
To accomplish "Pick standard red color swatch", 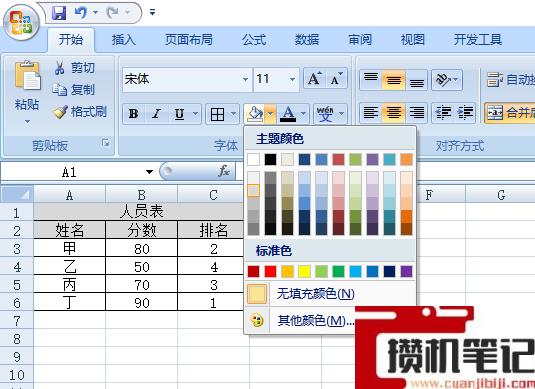I will 271,272.
